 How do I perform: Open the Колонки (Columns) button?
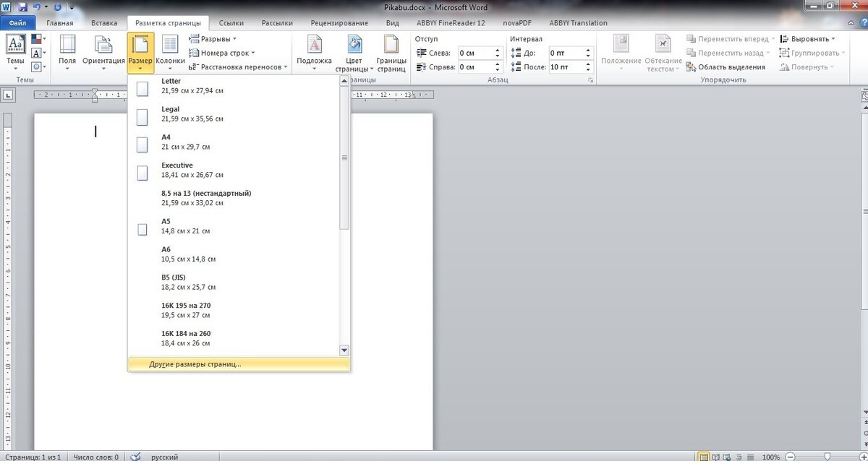point(171,53)
